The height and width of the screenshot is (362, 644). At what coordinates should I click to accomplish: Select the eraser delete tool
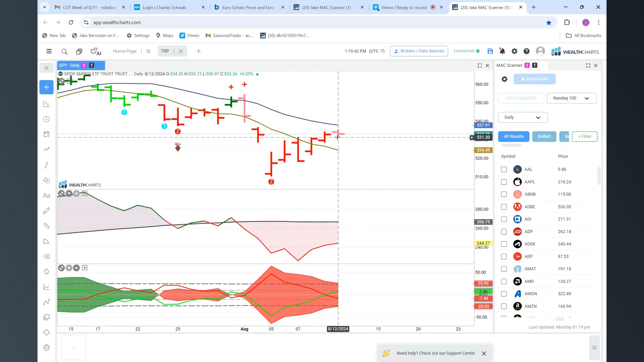tap(47, 256)
